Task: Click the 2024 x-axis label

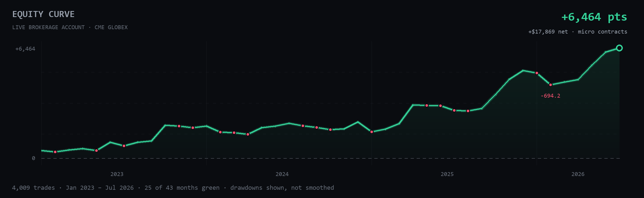Action: click(x=282, y=174)
